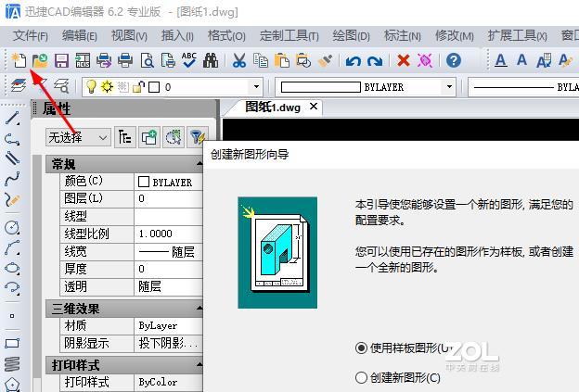
Task: Toggle the layer light bulb on/off
Action: pyautogui.click(x=91, y=87)
